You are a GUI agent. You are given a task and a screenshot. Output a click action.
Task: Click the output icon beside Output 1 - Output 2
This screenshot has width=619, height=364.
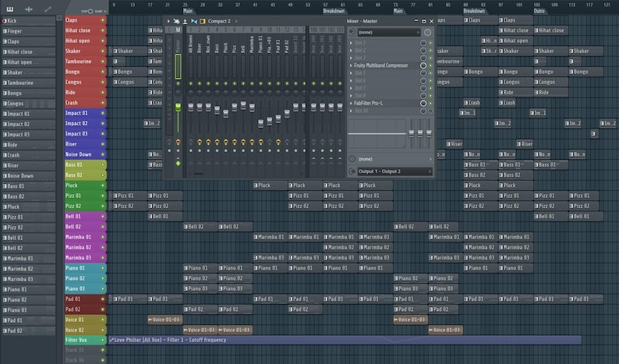click(352, 171)
